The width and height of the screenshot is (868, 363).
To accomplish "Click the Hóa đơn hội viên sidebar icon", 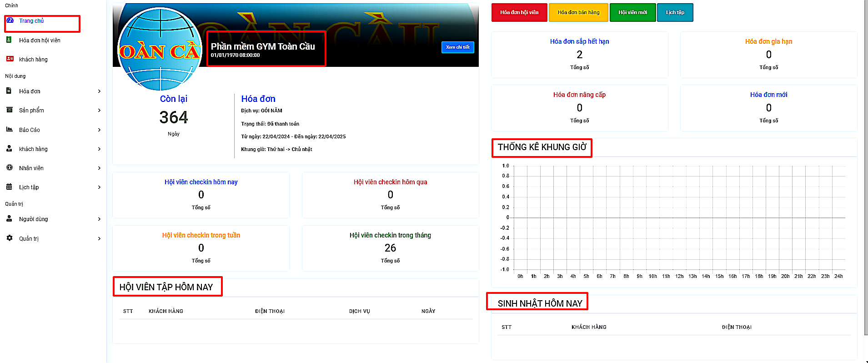I will pos(9,40).
